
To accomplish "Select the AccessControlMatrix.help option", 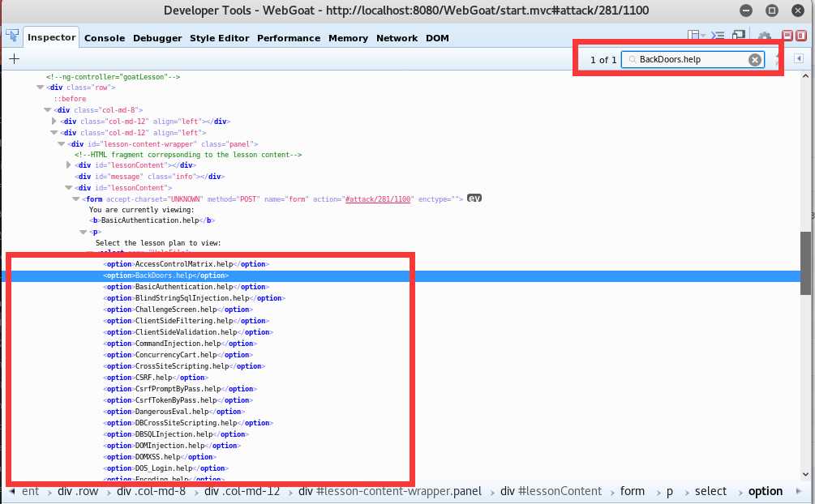I will pos(186,264).
